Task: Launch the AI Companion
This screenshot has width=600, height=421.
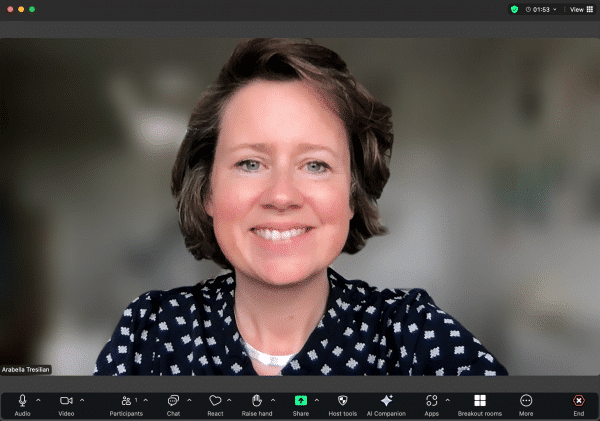Action: 386,401
